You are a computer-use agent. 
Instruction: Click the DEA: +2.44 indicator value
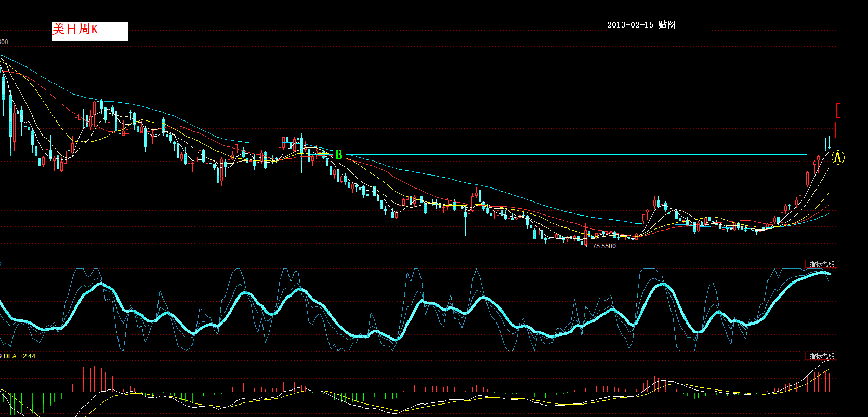click(19, 356)
